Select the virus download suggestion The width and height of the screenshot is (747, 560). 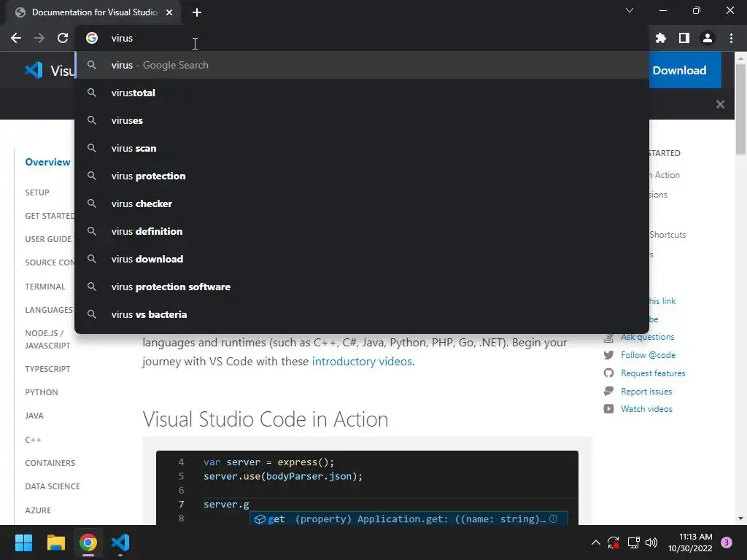pyautogui.click(x=362, y=259)
